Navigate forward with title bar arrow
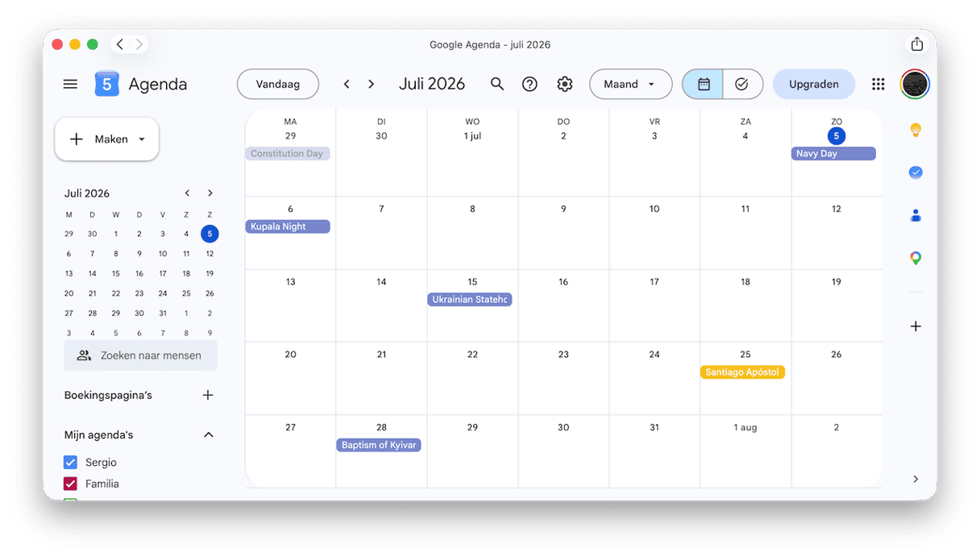This screenshot has width=980, height=557. click(139, 44)
